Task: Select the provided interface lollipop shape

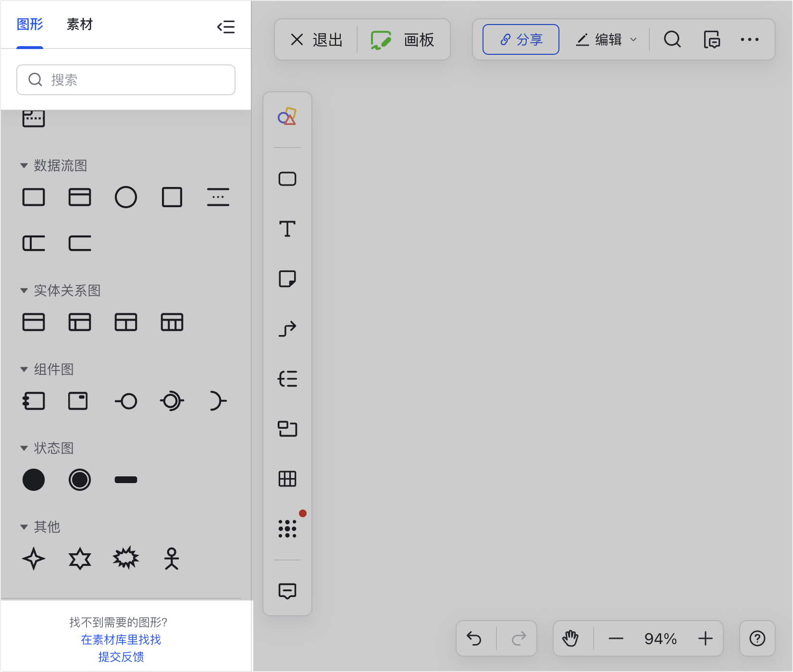Action: click(x=126, y=401)
